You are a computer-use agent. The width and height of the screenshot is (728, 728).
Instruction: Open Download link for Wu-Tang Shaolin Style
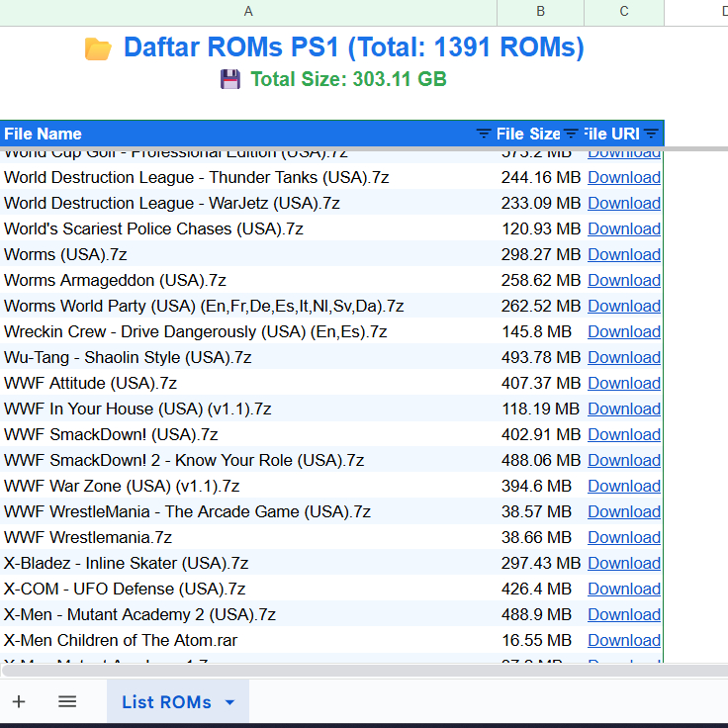623,357
